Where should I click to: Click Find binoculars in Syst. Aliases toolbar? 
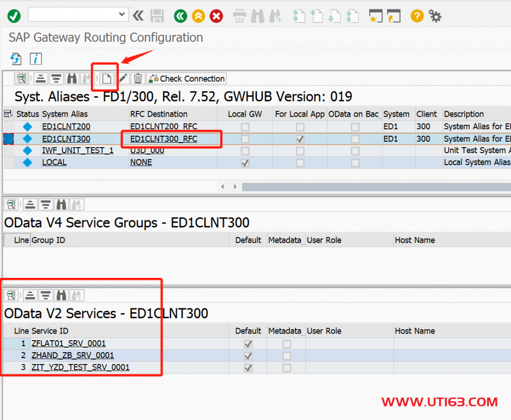[72, 78]
